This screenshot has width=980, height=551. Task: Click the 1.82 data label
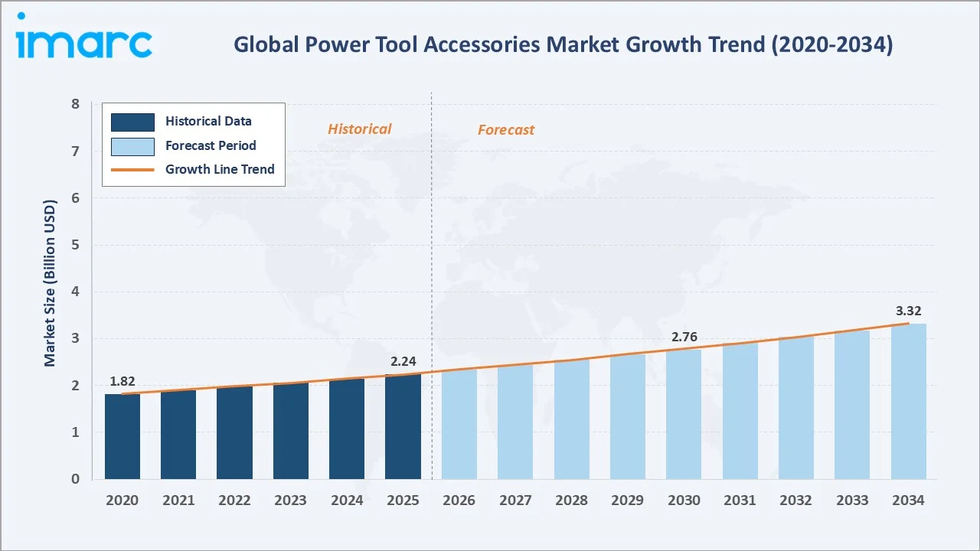[122, 381]
